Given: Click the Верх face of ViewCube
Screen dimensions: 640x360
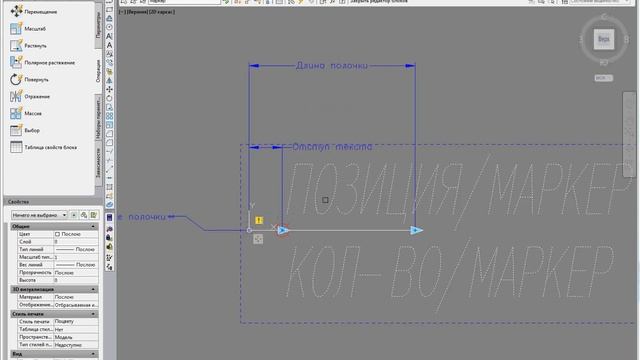Looking at the screenshot, I should point(604,39).
